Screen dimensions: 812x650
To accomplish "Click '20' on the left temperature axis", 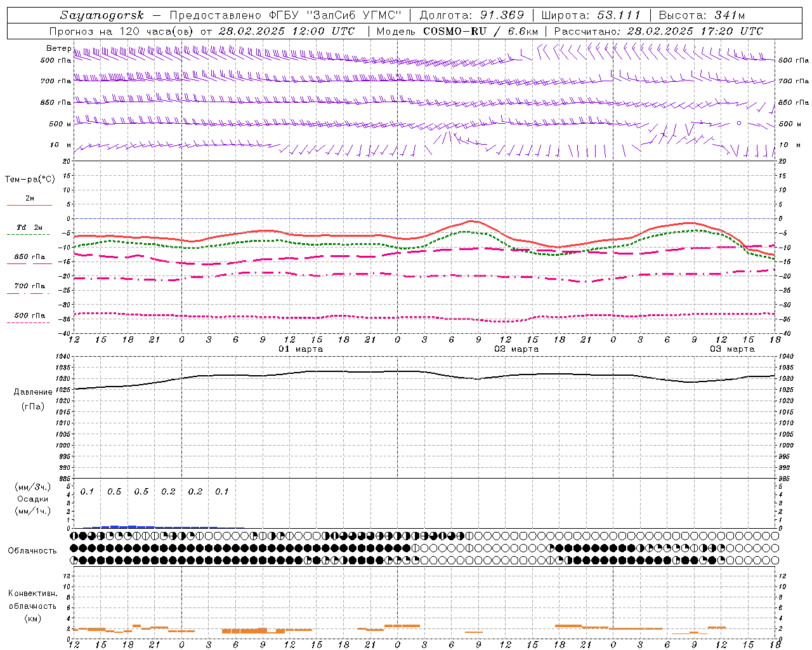I will point(67,161).
